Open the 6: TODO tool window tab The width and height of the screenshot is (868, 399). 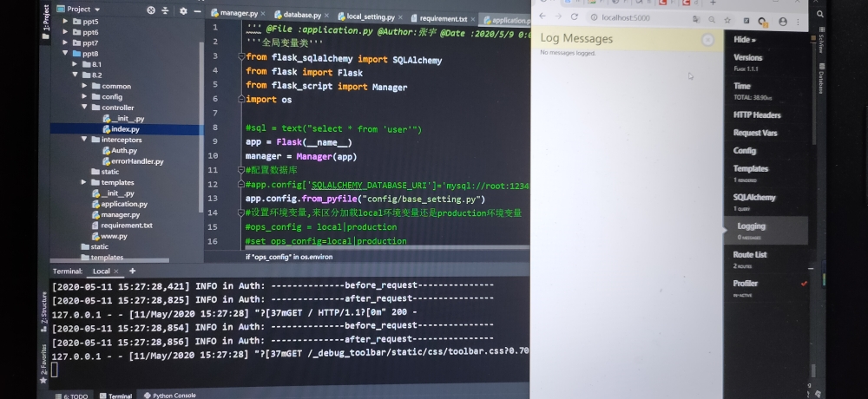72,396
